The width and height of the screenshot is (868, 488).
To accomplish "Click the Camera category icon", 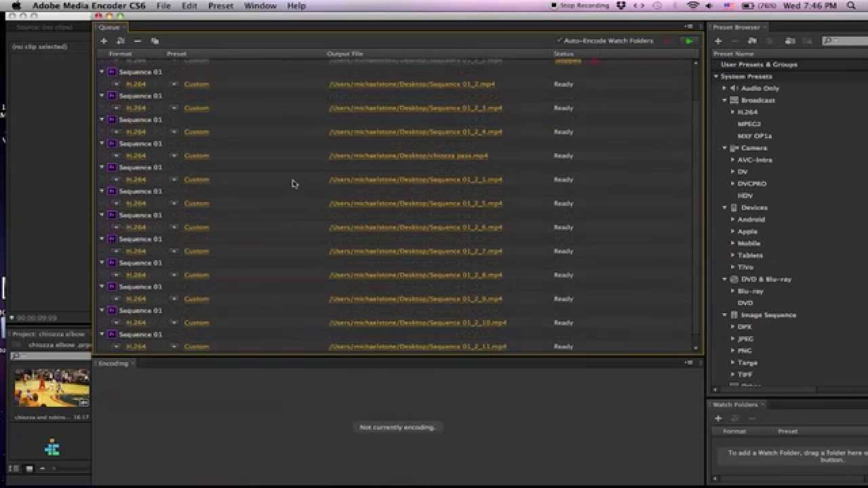I will click(734, 148).
